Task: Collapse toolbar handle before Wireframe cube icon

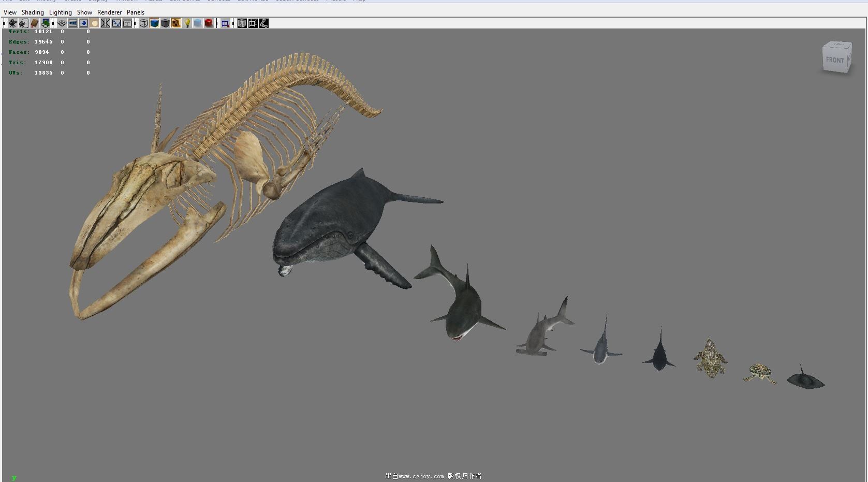Action: [x=136, y=23]
